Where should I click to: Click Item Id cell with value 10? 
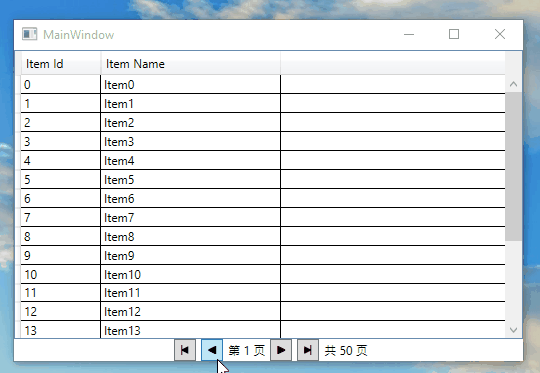coord(61,274)
